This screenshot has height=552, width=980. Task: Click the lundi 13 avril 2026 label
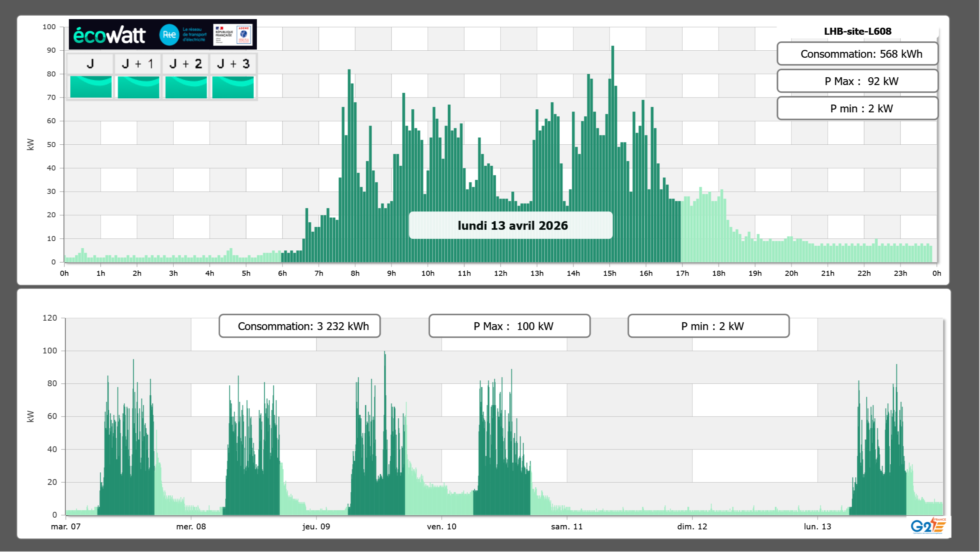click(x=510, y=225)
